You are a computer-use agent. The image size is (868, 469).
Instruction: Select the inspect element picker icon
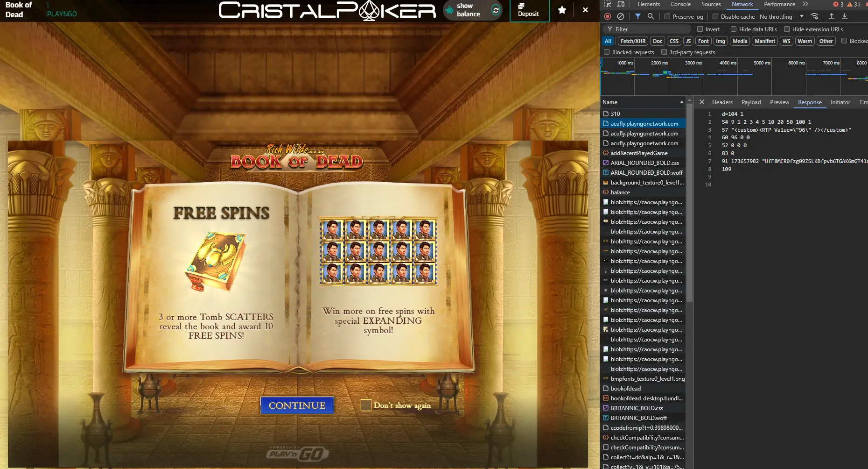pyautogui.click(x=608, y=4)
